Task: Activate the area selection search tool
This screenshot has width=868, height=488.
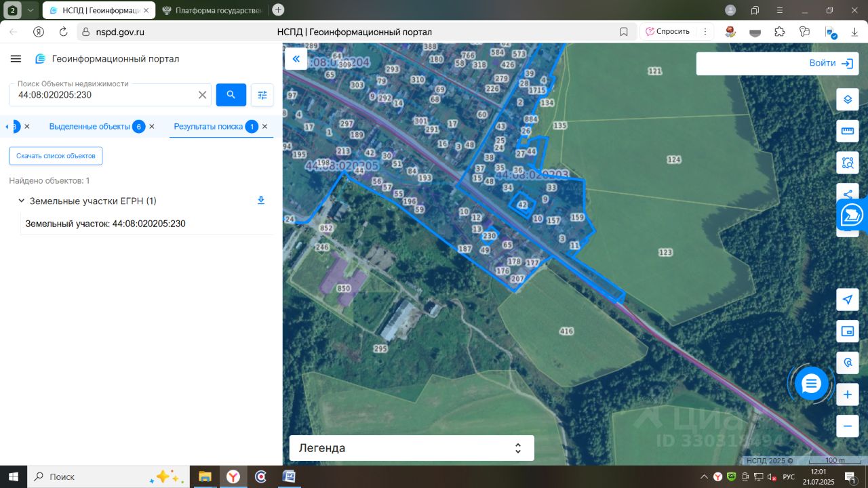Action: point(848,163)
